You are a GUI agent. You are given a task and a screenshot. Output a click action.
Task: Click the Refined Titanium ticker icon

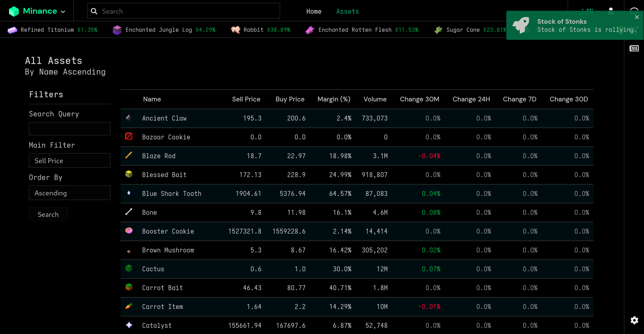pyautogui.click(x=12, y=30)
